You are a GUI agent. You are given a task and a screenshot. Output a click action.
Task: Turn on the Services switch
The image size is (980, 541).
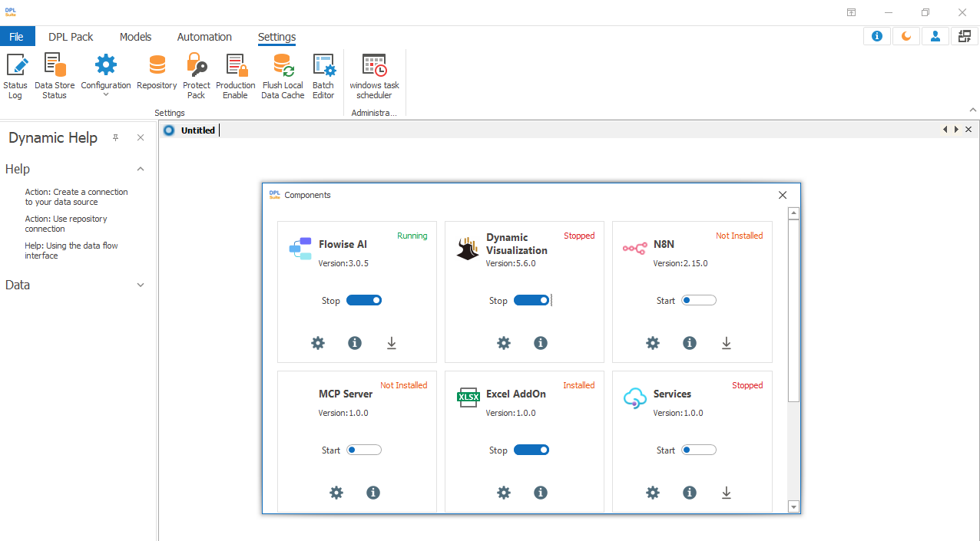tap(699, 450)
